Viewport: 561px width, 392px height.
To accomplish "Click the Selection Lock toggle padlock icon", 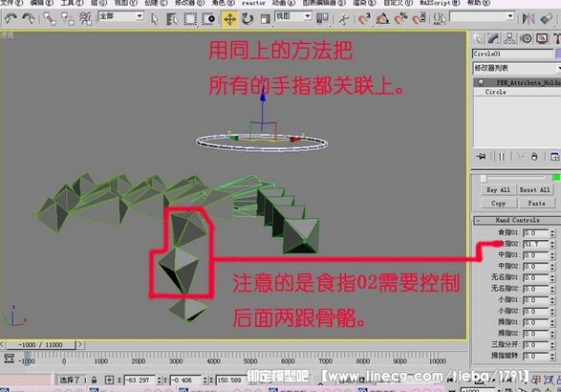I will [x=94, y=380].
